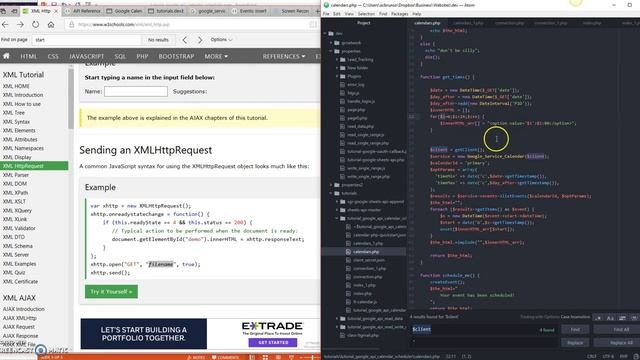Click the address bar lock icon
The width and height of the screenshot is (640, 360).
pos(71,24)
